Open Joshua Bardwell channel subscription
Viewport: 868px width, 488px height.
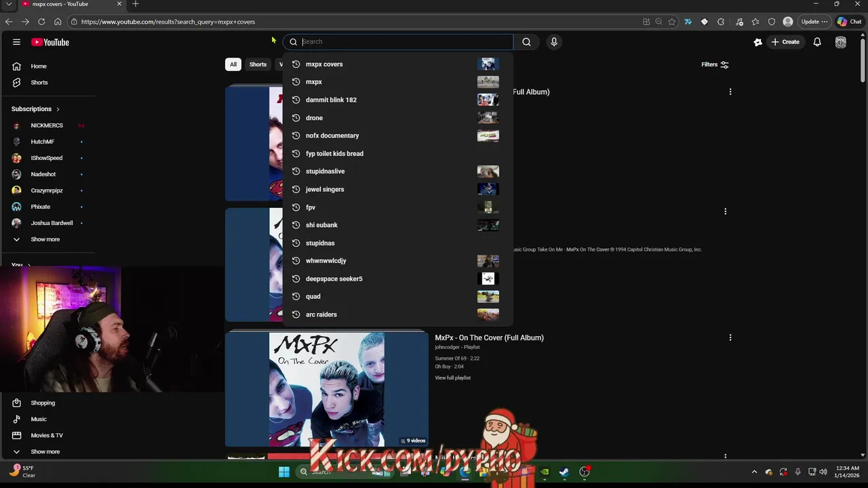click(x=47, y=223)
